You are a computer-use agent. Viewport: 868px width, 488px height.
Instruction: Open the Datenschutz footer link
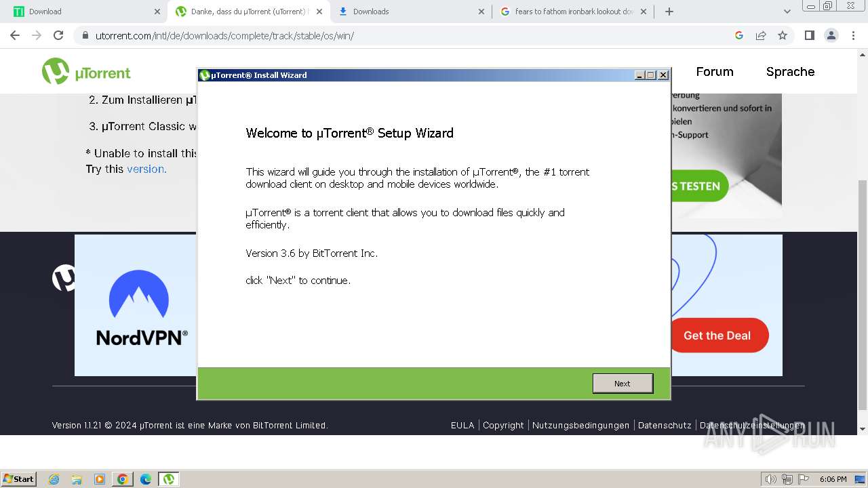665,426
